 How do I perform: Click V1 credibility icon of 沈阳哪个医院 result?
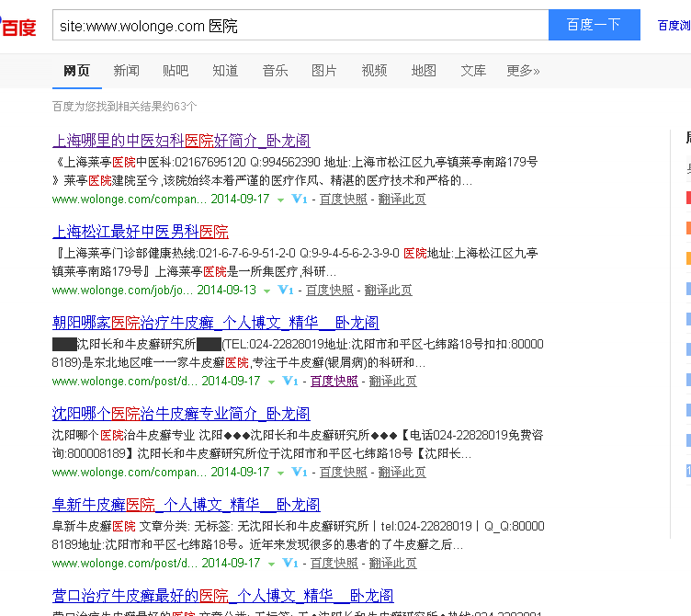(x=300, y=473)
